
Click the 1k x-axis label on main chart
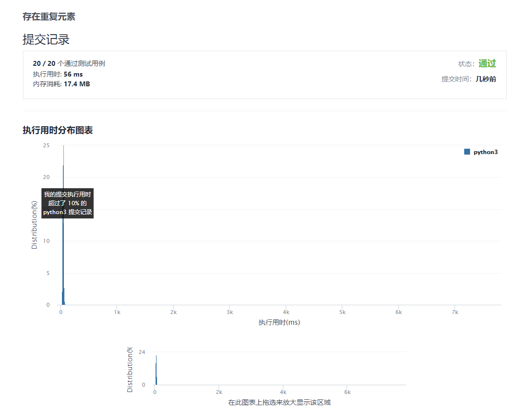[118, 312]
